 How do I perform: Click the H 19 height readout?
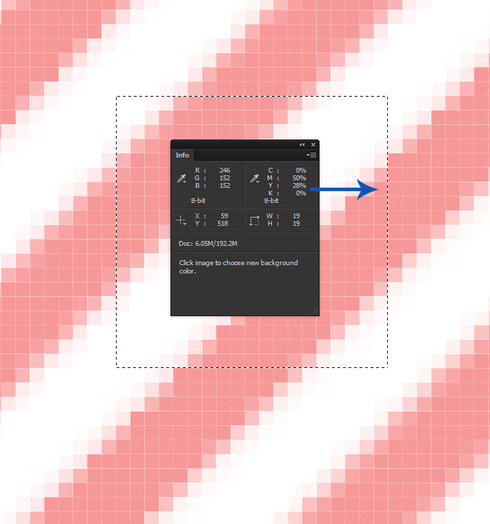pos(296,224)
